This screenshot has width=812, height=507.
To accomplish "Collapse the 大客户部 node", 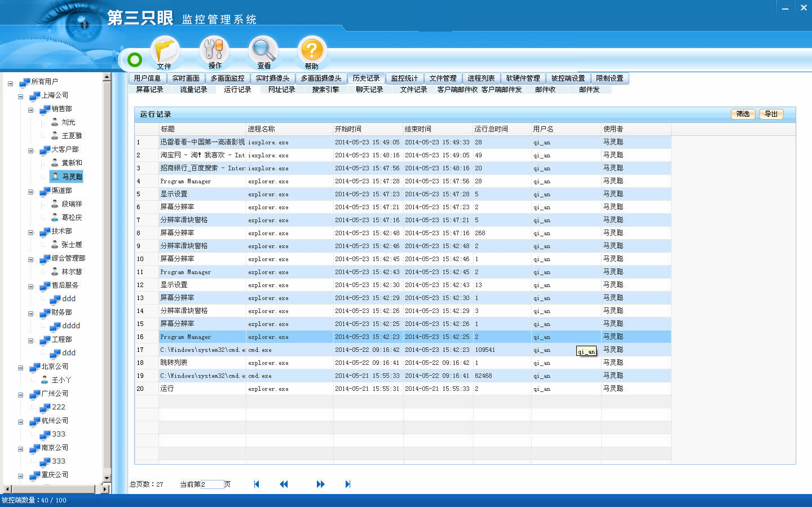I will click(x=30, y=151).
